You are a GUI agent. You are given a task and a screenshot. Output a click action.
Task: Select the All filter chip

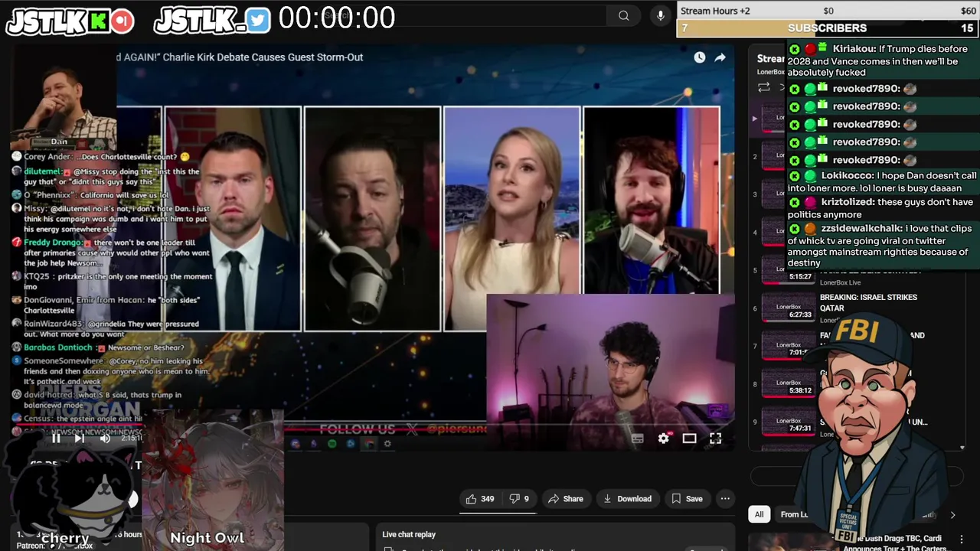(759, 515)
